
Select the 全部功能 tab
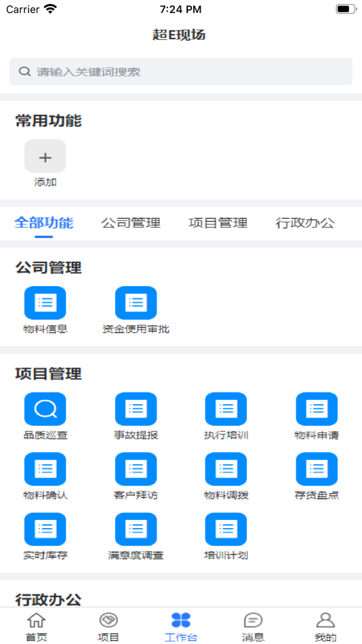pos(43,223)
